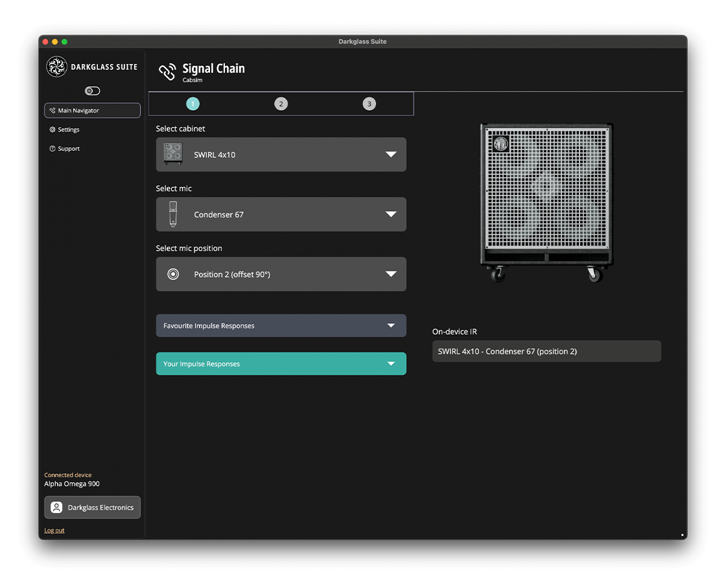
Task: Switch to cabsim slot 2 tab
Action: [281, 104]
